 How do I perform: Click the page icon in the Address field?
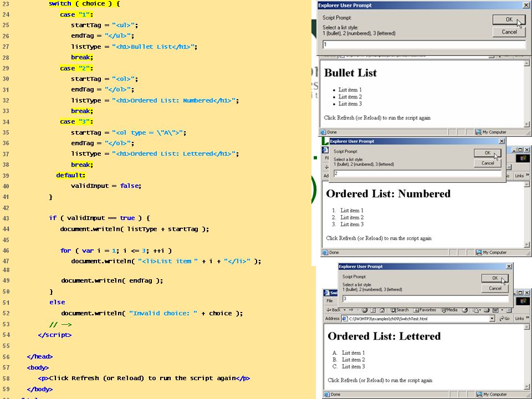tap(344, 319)
